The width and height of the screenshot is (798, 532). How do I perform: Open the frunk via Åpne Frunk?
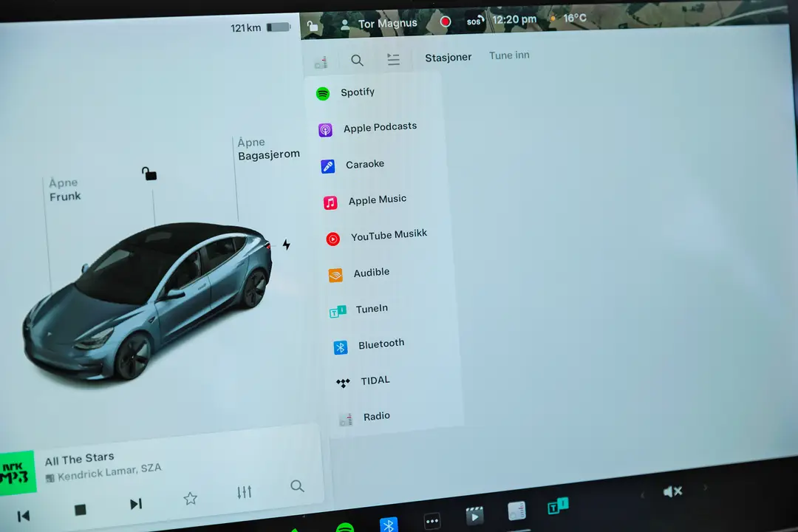pos(64,189)
